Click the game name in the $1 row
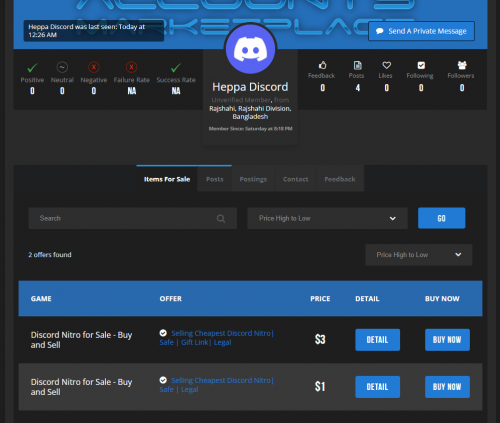 (x=81, y=387)
